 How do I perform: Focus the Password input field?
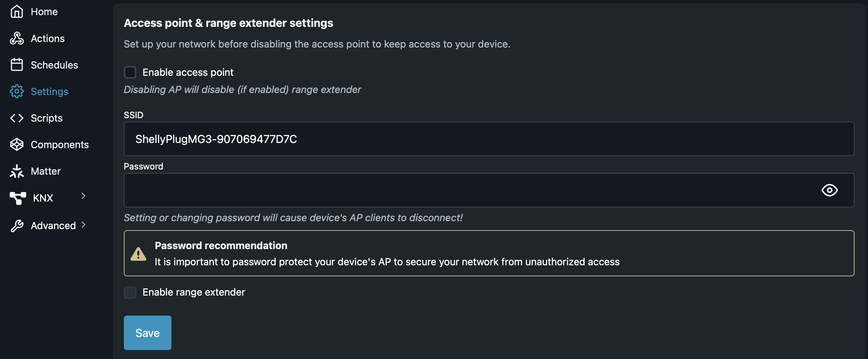point(469,190)
